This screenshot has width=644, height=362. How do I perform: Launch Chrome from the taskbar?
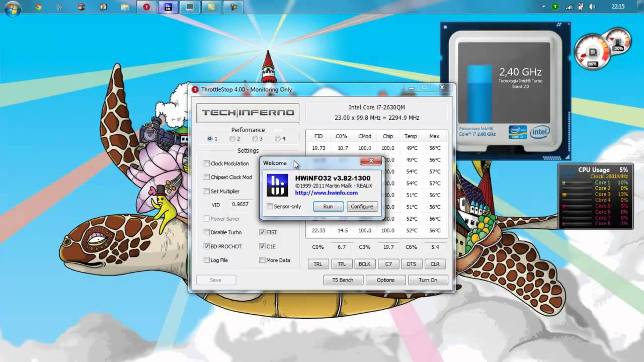pos(39,7)
